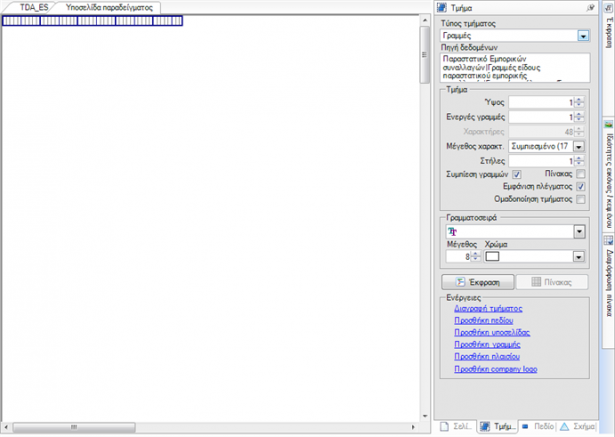Click the horizontal scrollbar left arrow
The width and height of the screenshot is (615, 437).
pyautogui.click(x=5, y=427)
